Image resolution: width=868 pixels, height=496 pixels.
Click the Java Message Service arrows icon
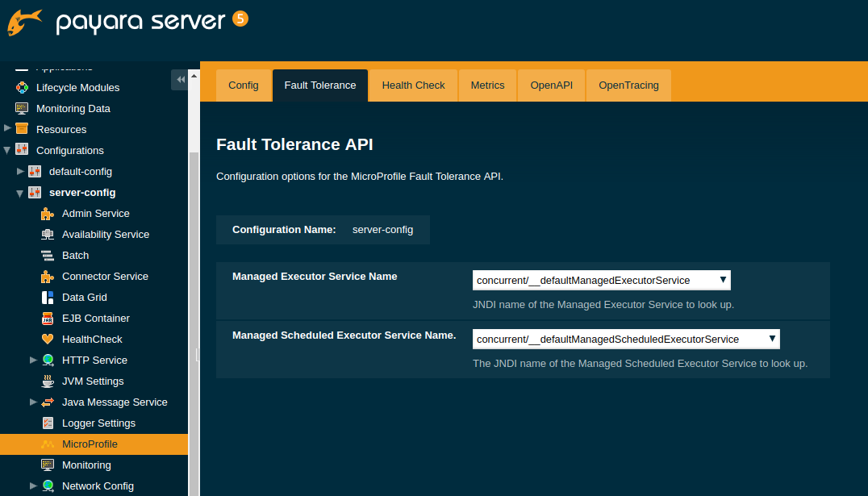(x=48, y=402)
